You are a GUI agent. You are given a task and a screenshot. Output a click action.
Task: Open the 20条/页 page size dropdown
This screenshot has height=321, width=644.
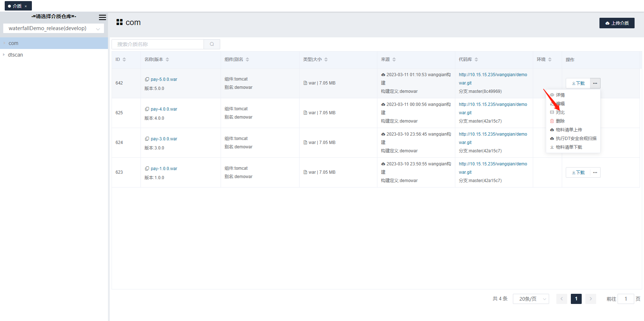[531, 299]
